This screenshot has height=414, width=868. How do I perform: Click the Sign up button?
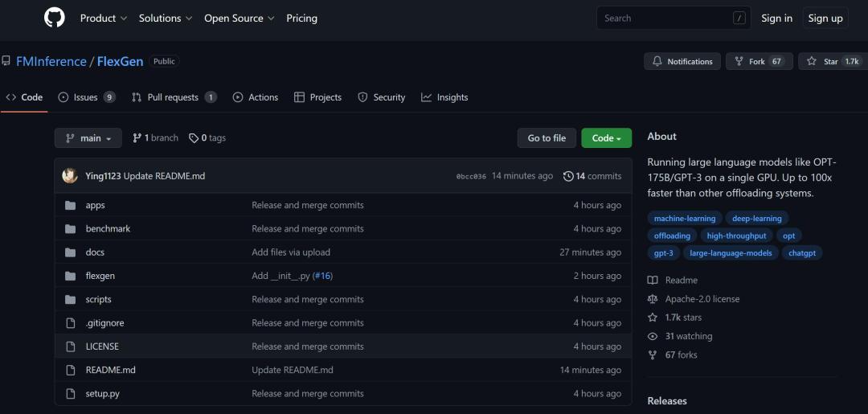[825, 18]
